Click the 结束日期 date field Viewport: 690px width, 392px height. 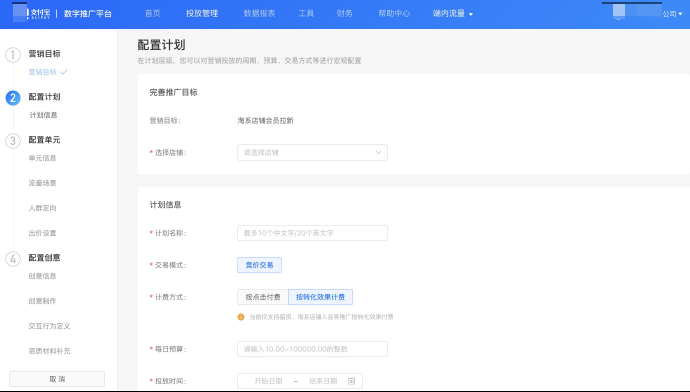(x=323, y=381)
